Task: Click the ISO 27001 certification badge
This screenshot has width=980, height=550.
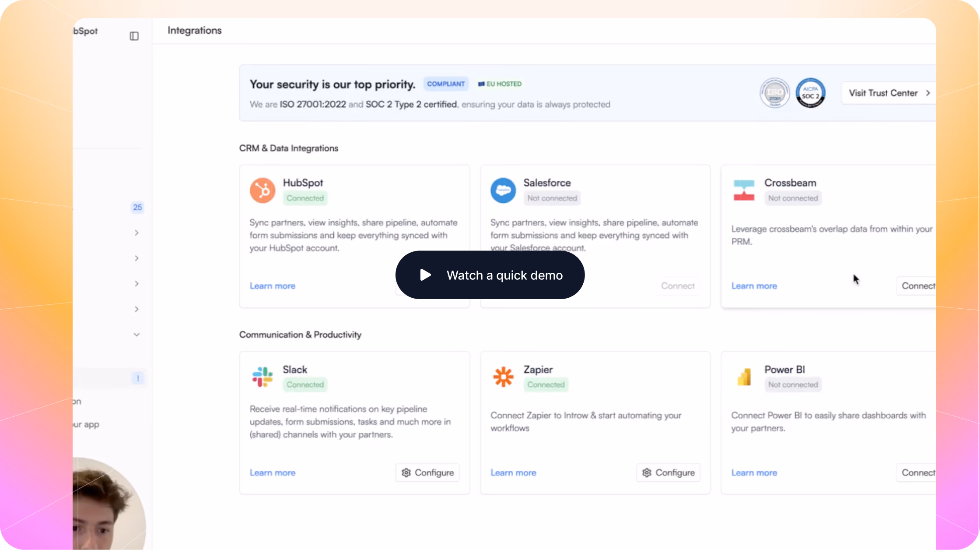Action: (x=775, y=93)
